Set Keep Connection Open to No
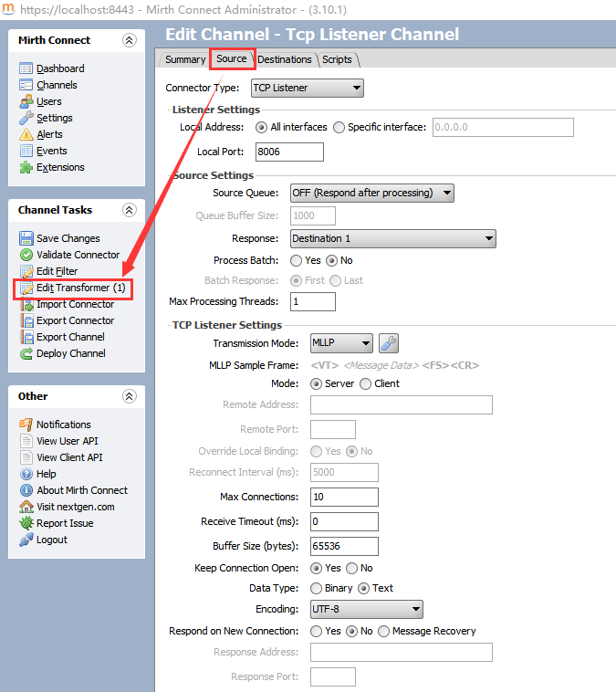Viewport: 616px width, 692px height. [x=351, y=569]
